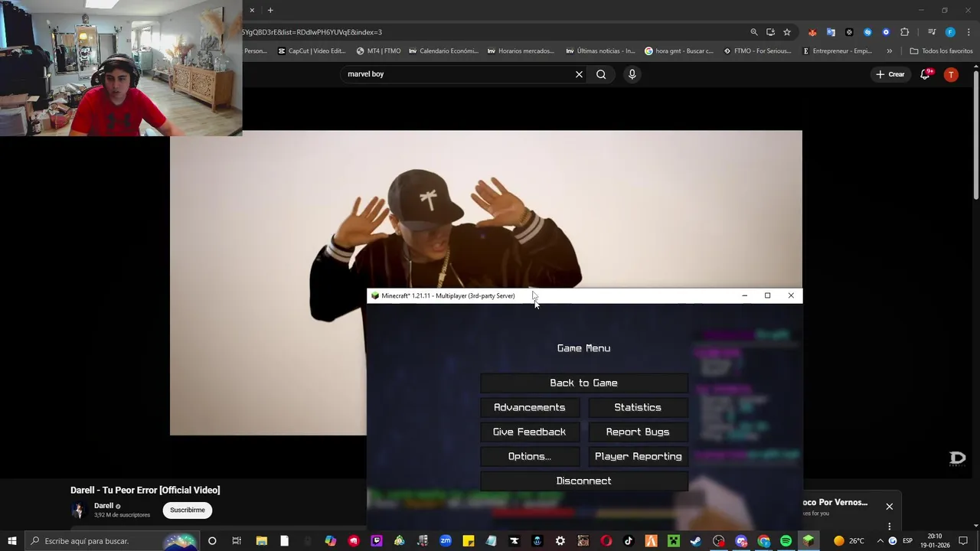Click Give Feedback
The height and width of the screenshot is (551, 980).
(x=530, y=432)
